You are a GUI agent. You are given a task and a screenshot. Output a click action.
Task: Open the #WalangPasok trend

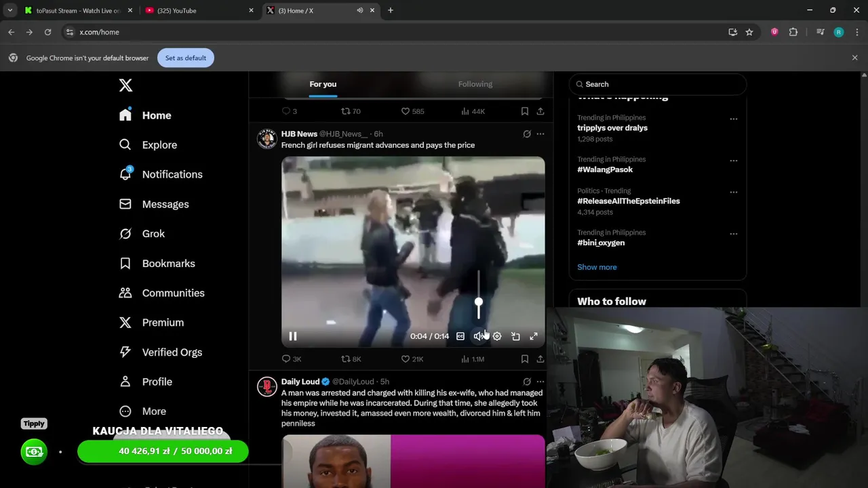tap(605, 169)
